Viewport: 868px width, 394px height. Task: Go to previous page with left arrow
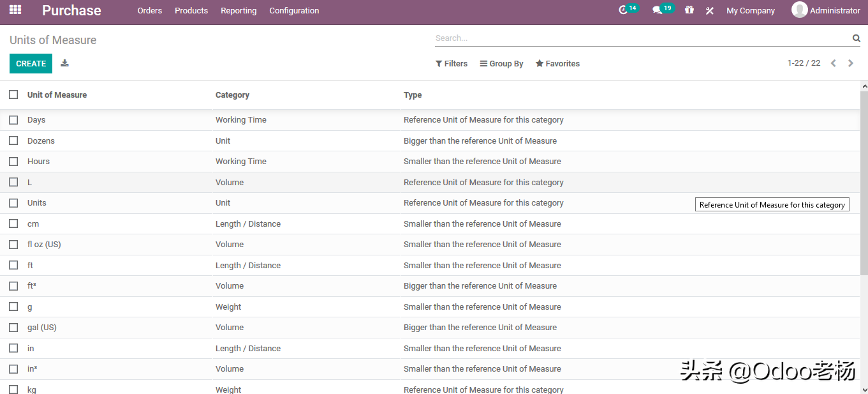(x=833, y=63)
